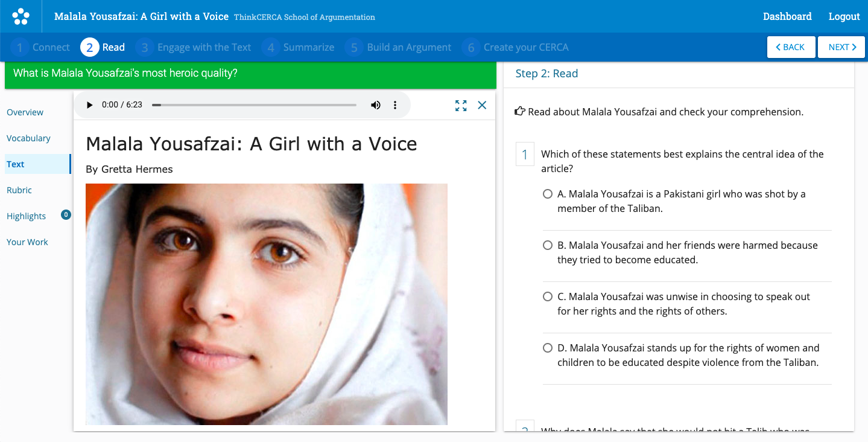Open Your Work in the sidebar

[27, 242]
